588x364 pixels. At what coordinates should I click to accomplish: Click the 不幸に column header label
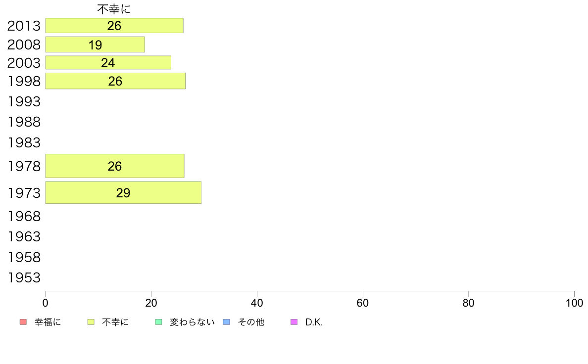point(114,9)
